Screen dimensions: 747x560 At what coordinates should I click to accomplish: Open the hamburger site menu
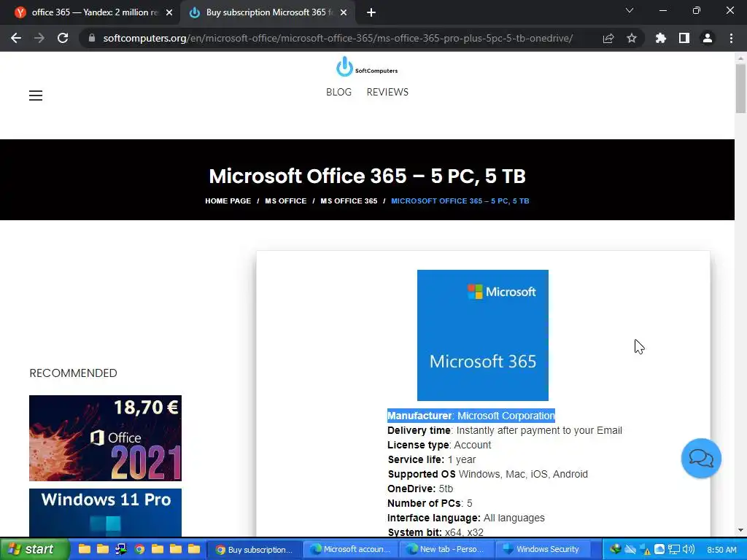[36, 96]
